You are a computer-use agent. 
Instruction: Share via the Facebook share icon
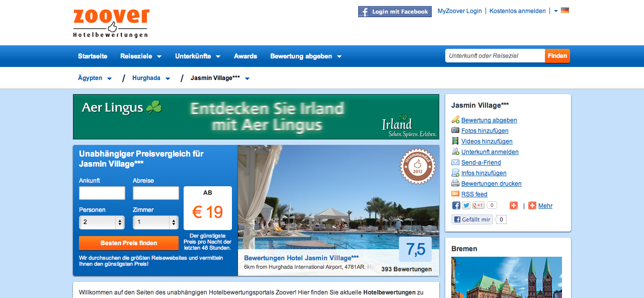coord(456,205)
